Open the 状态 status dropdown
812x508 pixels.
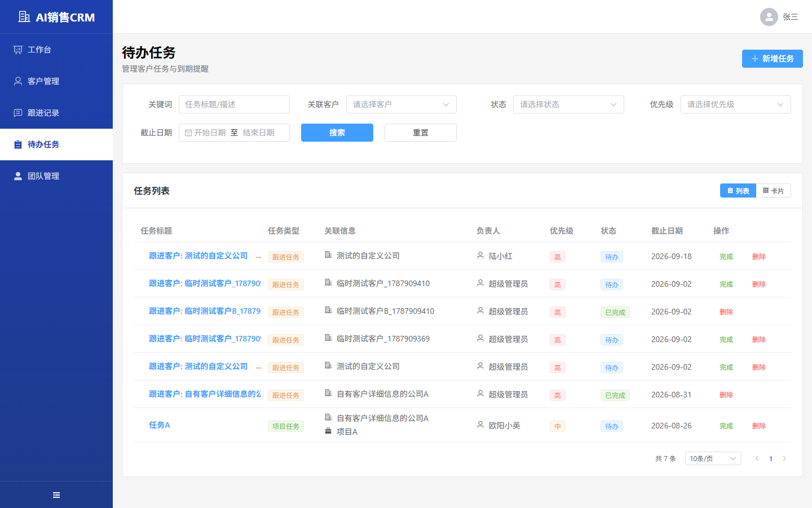click(x=568, y=104)
